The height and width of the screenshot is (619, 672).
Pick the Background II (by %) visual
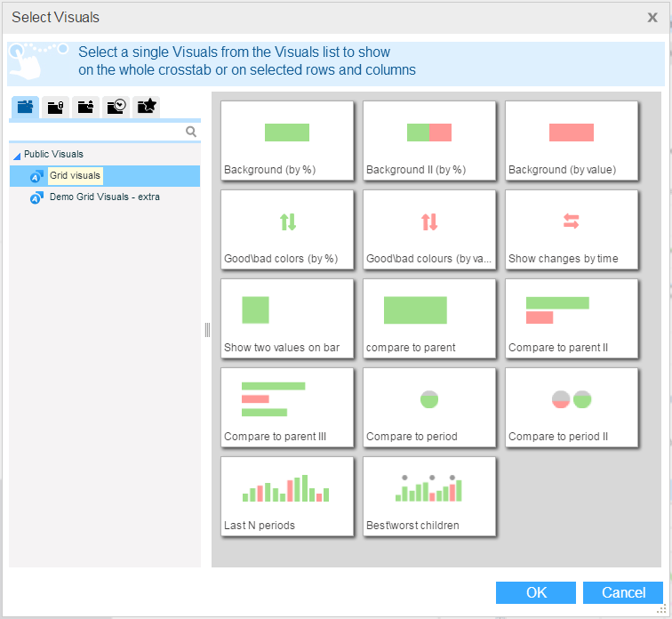429,141
